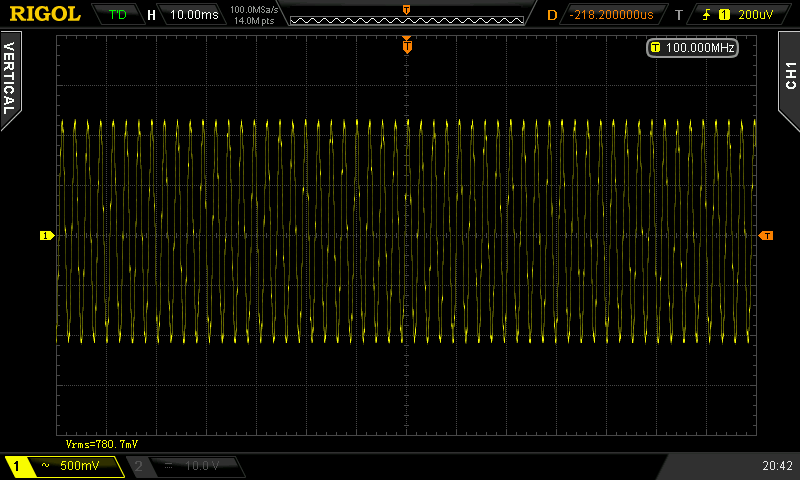Click the waveform memory overview bar

coord(407,20)
